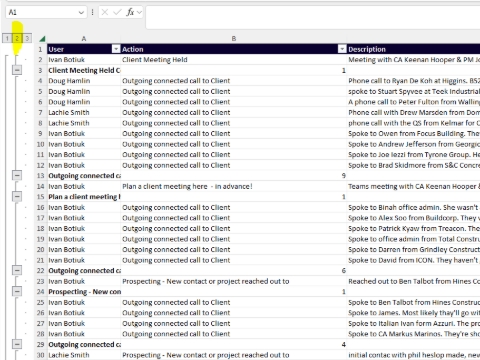Screen dimensions: 480x360
Task: Click 'Phone call to Ryan De Koh' description
Action: (414, 81)
